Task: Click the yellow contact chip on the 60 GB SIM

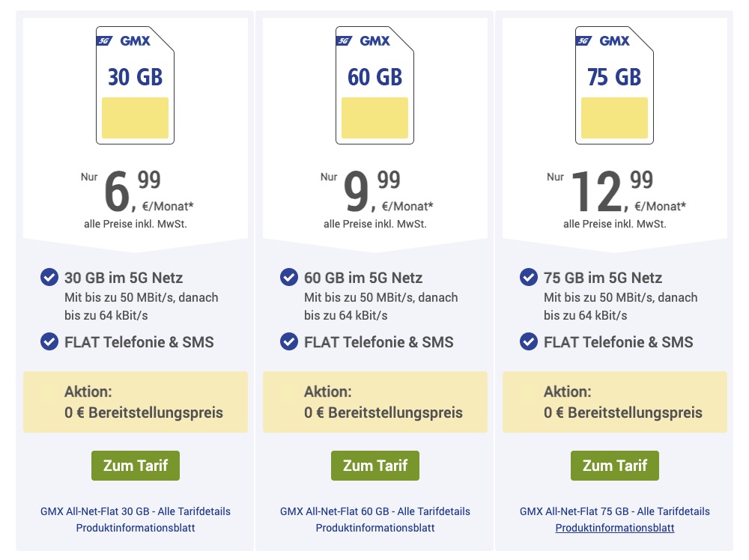Action: [x=374, y=118]
